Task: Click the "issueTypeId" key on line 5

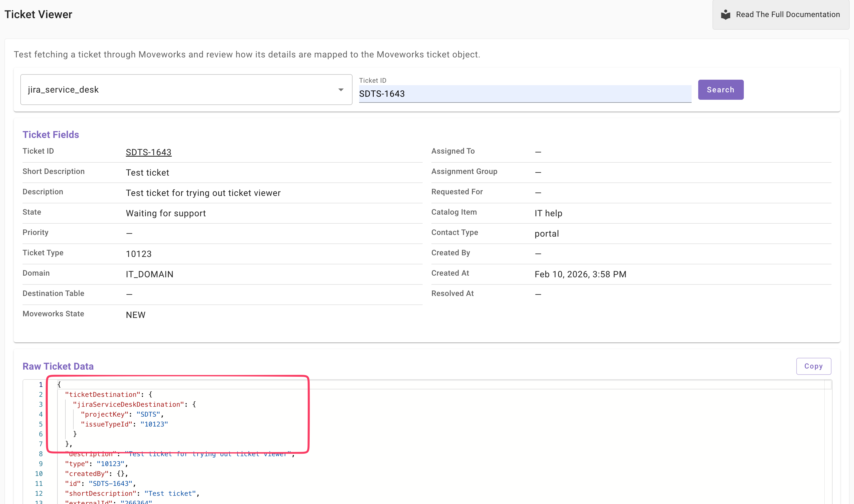Action: (106, 424)
